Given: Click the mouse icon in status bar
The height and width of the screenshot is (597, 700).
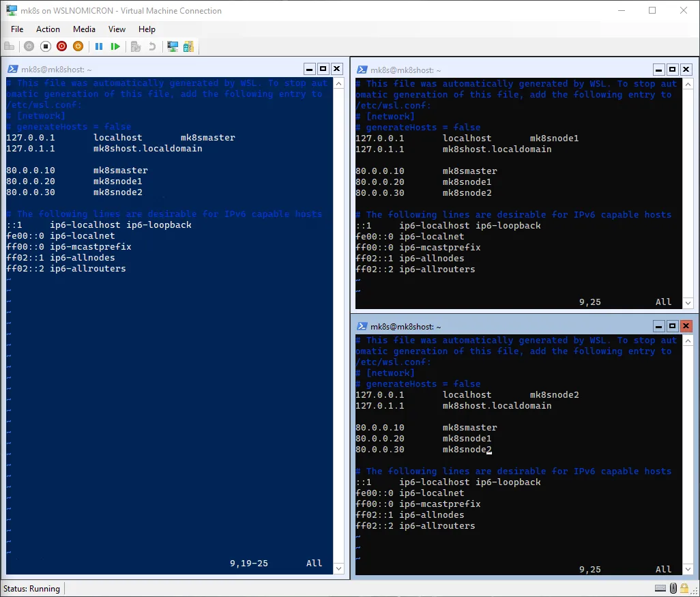Looking at the screenshot, I should click(x=673, y=588).
